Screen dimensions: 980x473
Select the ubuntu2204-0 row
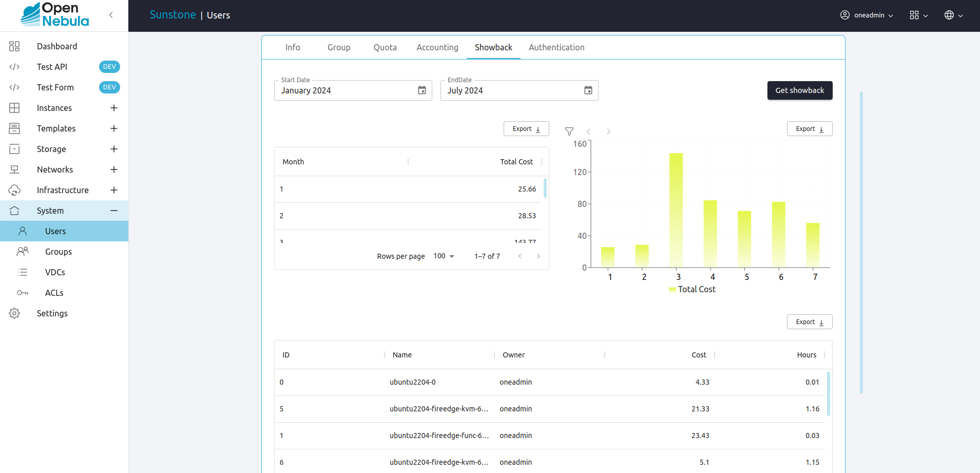[549, 382]
